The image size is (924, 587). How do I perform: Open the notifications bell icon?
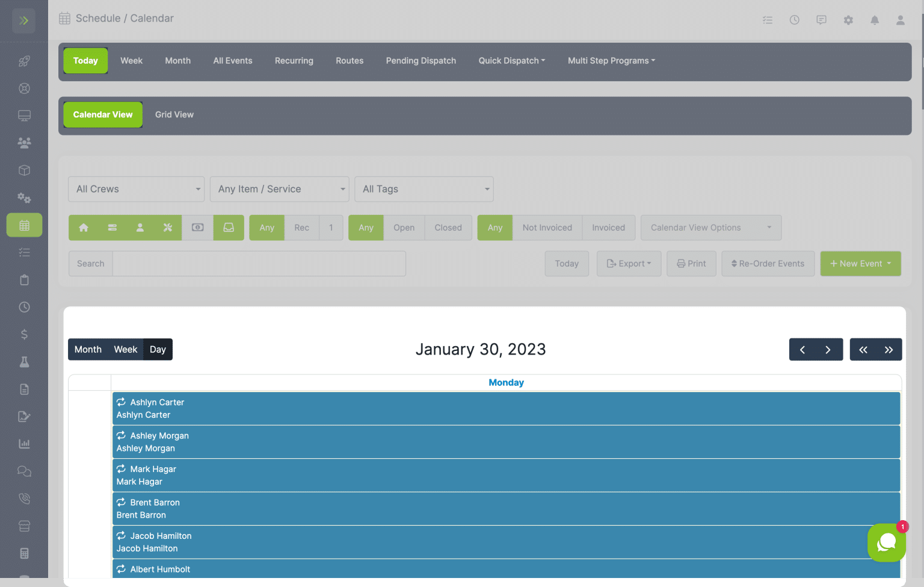(875, 20)
